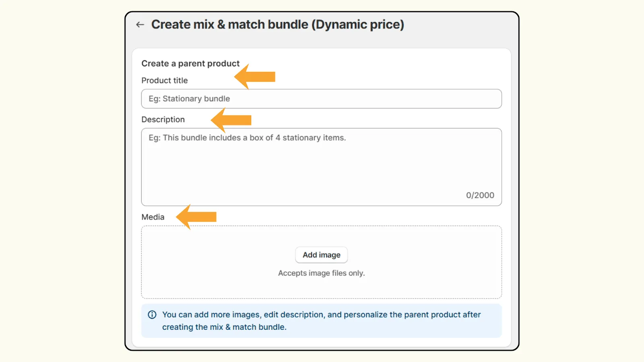This screenshot has height=362, width=644.
Task: Click the blue informational note text
Action: pyautogui.click(x=321, y=321)
